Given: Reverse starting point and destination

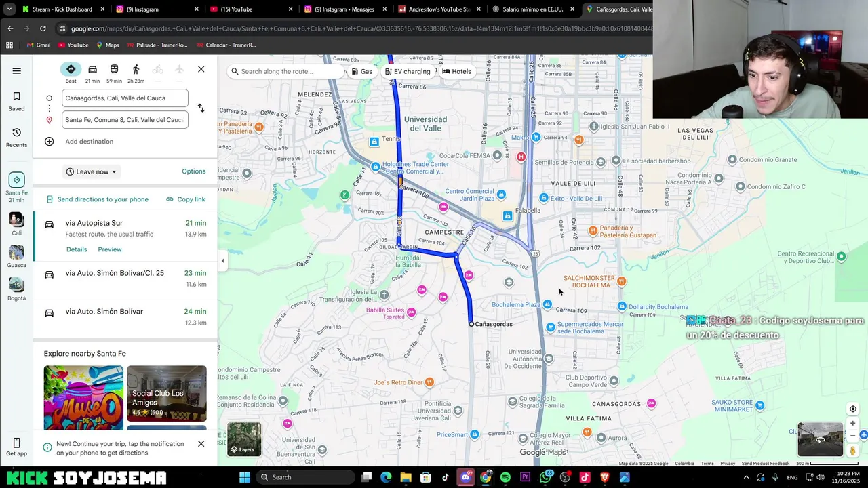Looking at the screenshot, I should (201, 108).
